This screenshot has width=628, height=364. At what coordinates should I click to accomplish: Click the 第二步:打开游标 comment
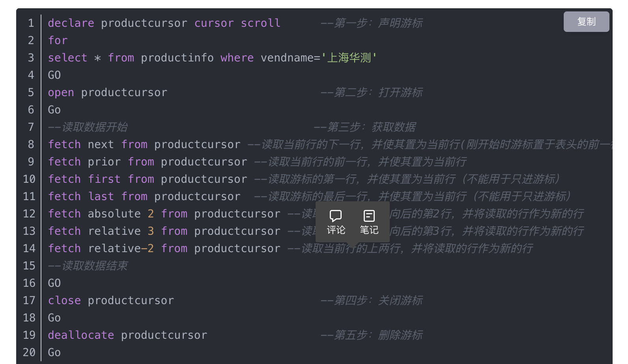(x=372, y=93)
